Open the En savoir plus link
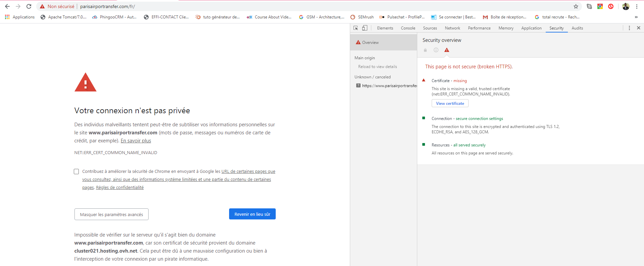The height and width of the screenshot is (266, 644). tap(136, 141)
